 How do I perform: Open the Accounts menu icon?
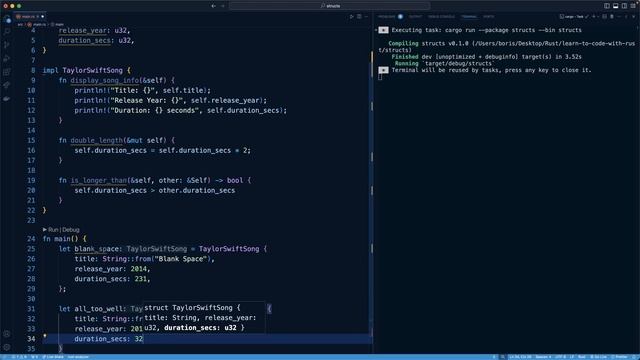click(x=7, y=334)
